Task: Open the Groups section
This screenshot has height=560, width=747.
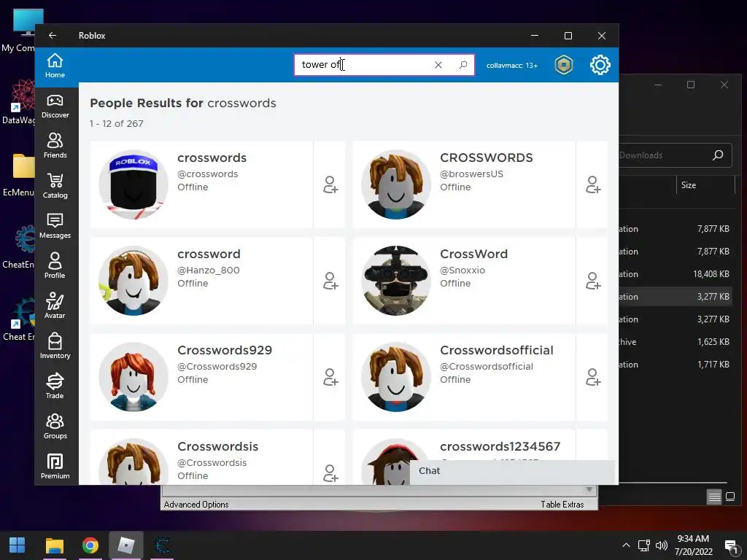Action: pos(55,427)
